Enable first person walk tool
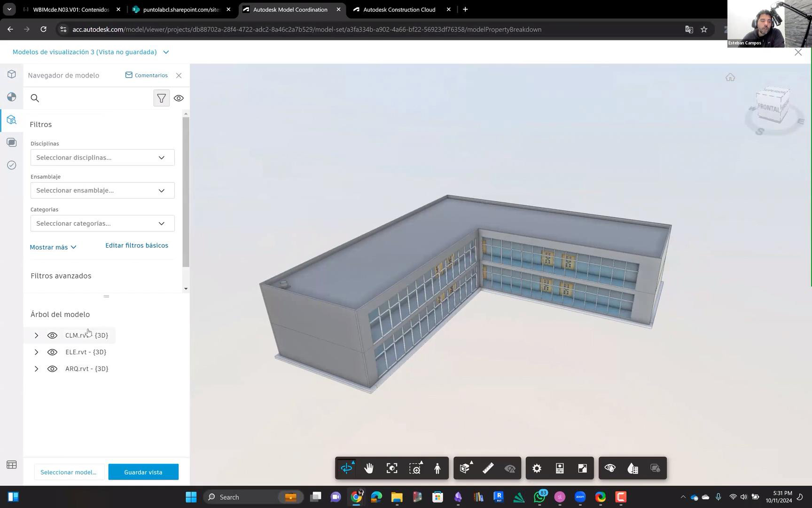 coord(437,468)
